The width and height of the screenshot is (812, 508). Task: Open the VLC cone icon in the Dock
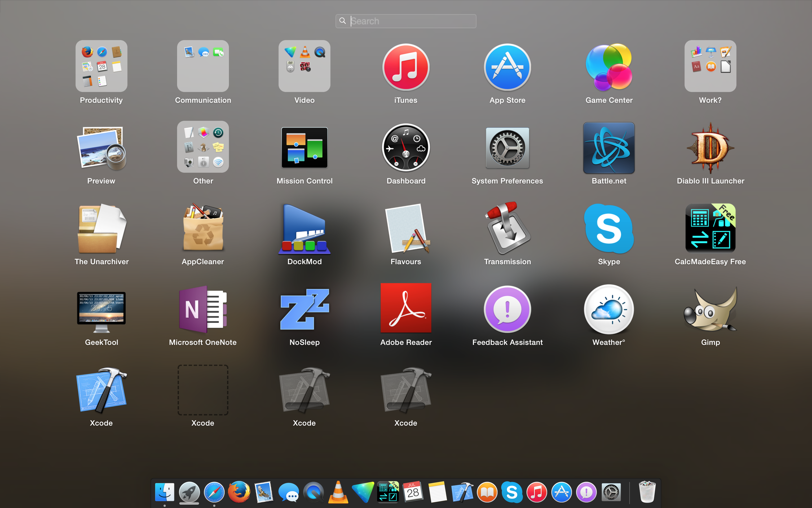(338, 492)
